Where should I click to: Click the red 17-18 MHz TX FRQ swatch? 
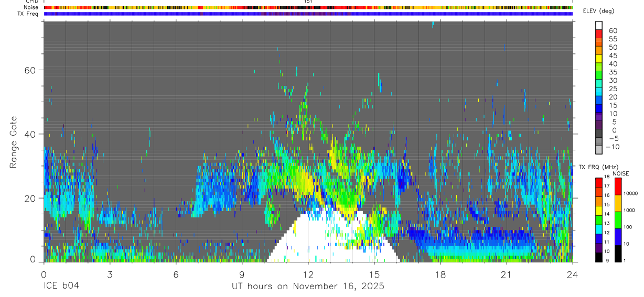[x=599, y=182]
